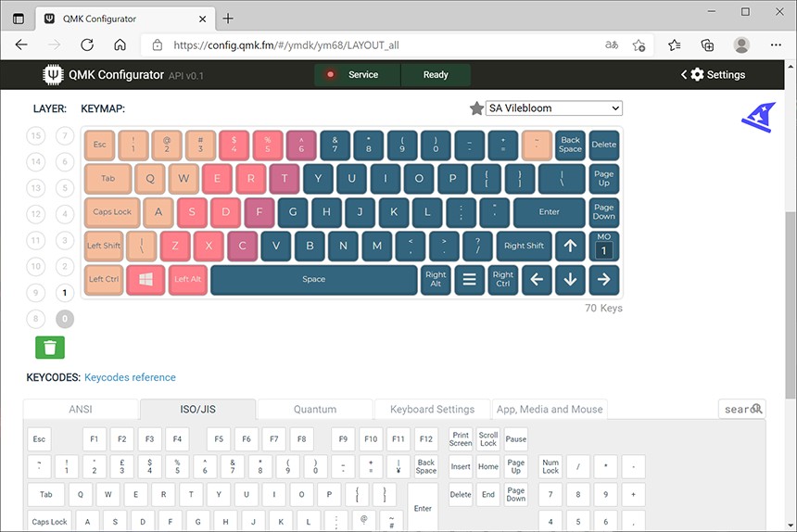This screenshot has width=797, height=532.
Task: Pick the Print Screen keycode
Action: [x=461, y=439]
